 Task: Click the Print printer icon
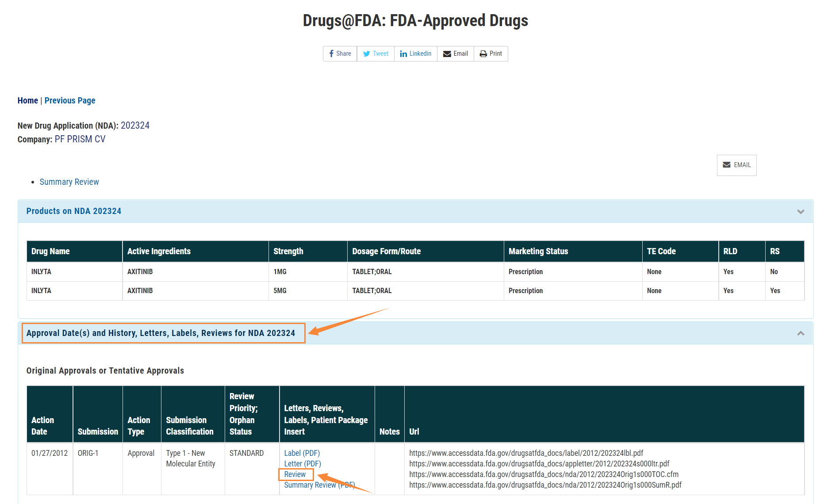point(483,54)
